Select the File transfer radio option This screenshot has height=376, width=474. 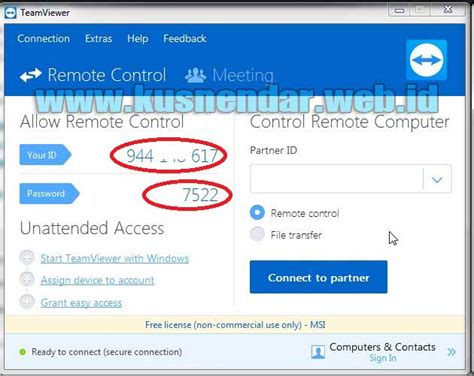click(x=257, y=234)
